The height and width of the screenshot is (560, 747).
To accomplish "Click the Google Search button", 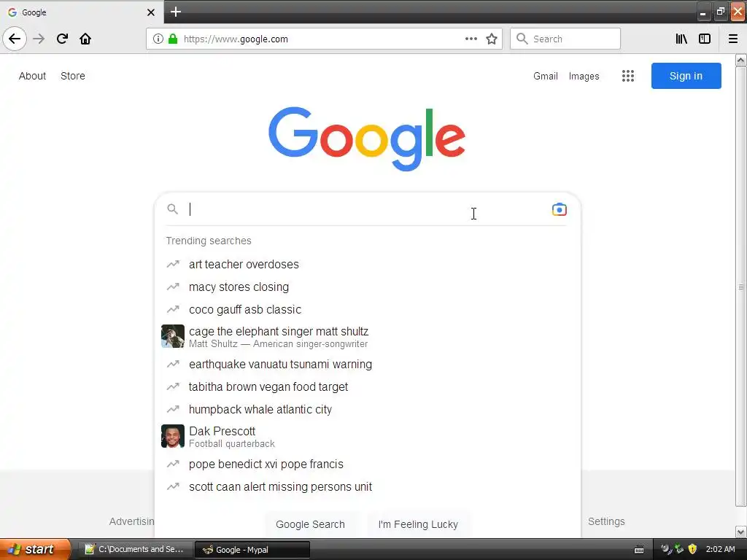I will (x=310, y=524).
